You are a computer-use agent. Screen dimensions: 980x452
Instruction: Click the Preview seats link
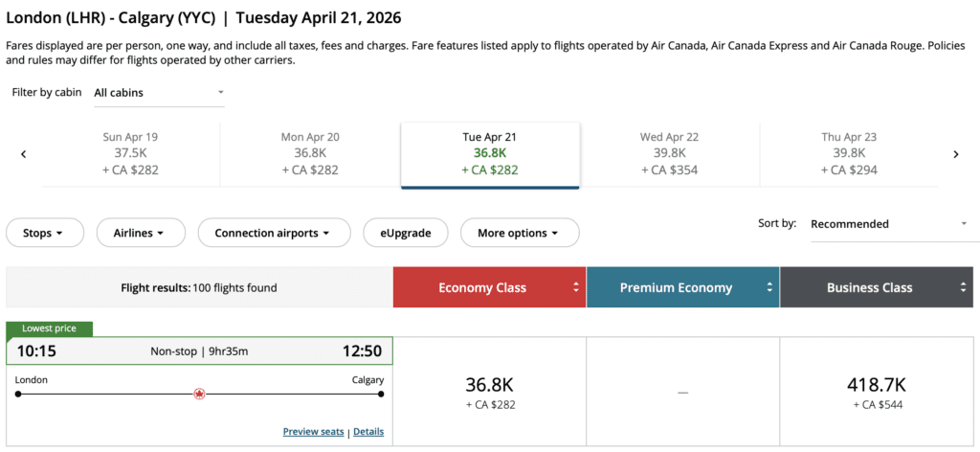tap(313, 432)
